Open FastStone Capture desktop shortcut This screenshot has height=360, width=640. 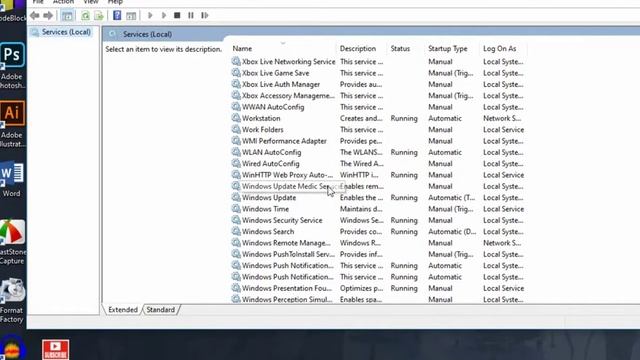(x=12, y=242)
